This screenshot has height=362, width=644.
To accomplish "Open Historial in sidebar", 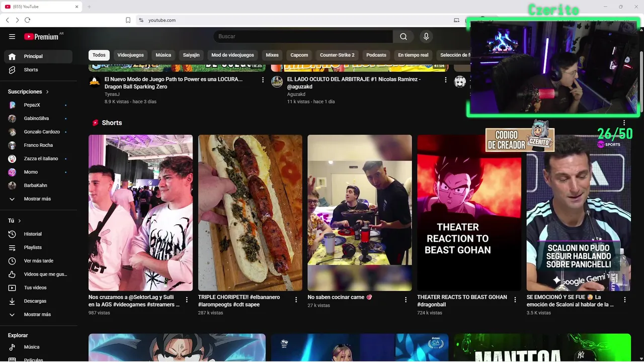I will pyautogui.click(x=38, y=234).
